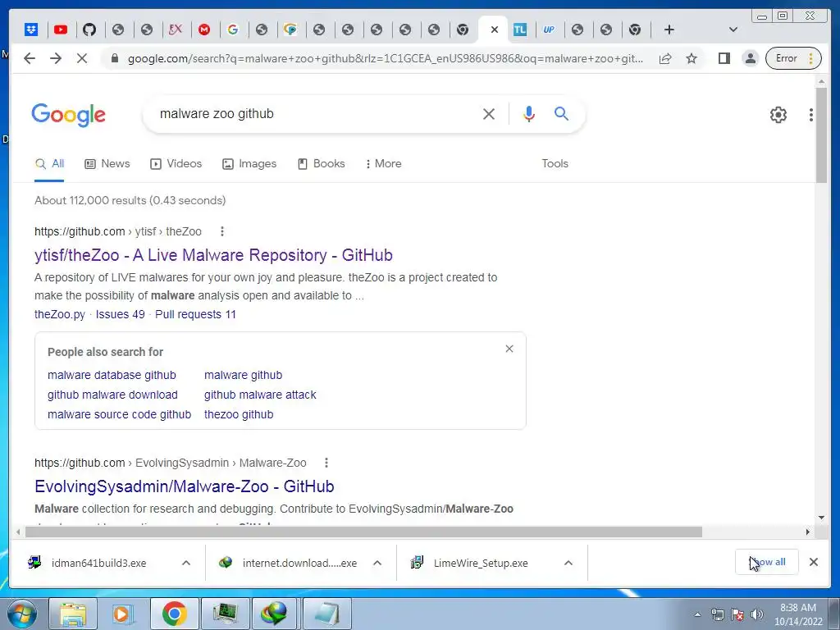Close the active Google search tab
Screen dimensions: 840x630
click(x=495, y=30)
